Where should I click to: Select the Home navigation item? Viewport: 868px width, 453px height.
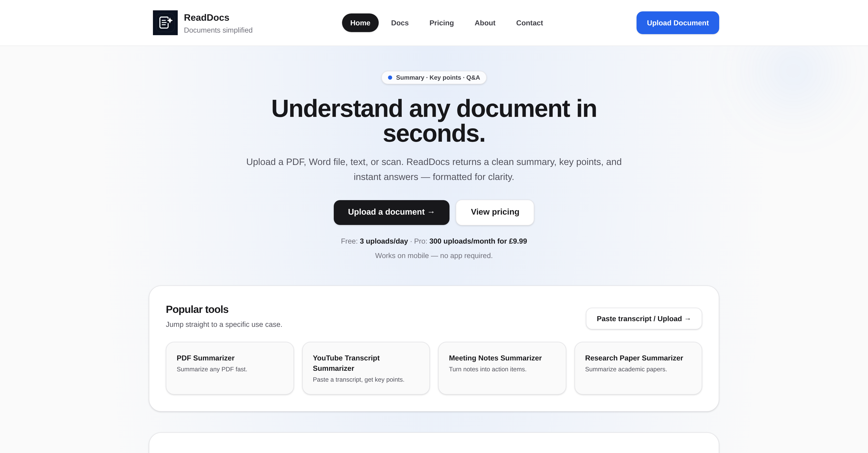pyautogui.click(x=360, y=22)
